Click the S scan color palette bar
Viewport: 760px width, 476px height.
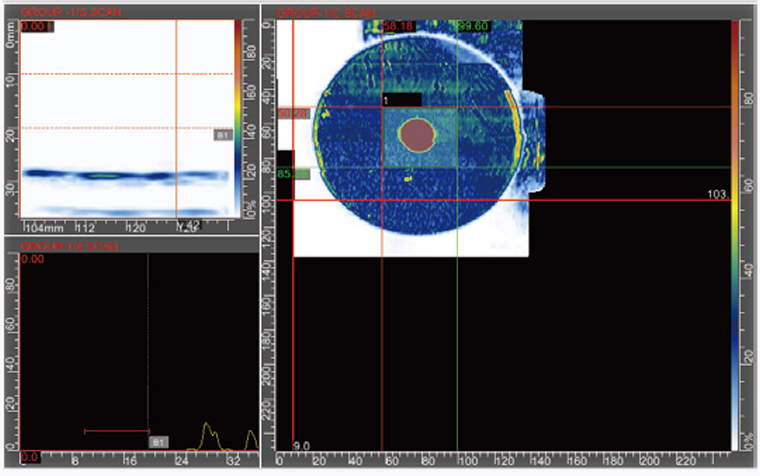(x=238, y=119)
